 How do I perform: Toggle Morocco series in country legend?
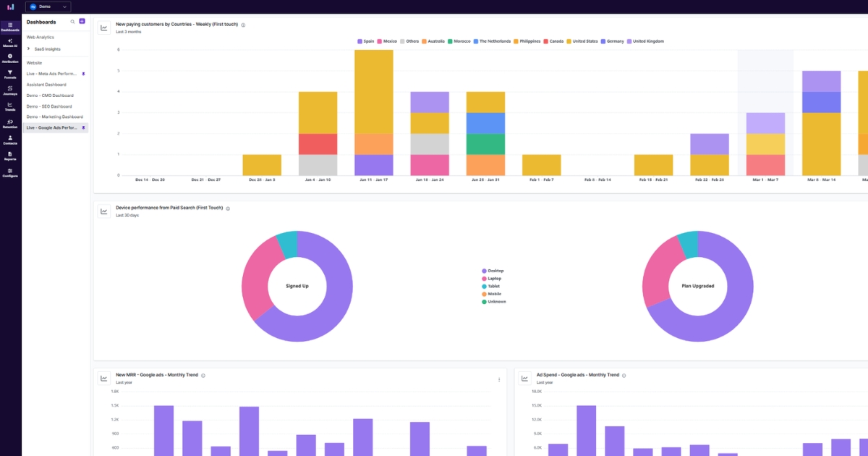pyautogui.click(x=459, y=41)
